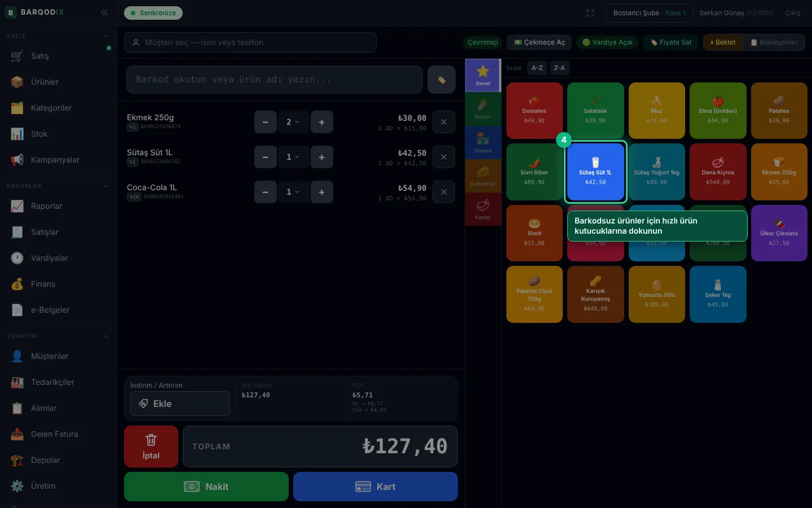
Task: Collapse the sidebar with the double-chevron icon
Action: pyautogui.click(x=104, y=12)
